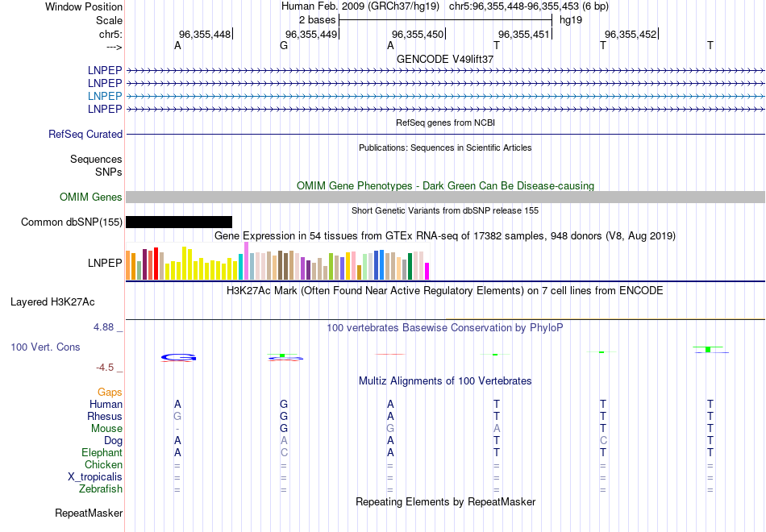Click the G base in chr5 sequence row

click(284, 45)
